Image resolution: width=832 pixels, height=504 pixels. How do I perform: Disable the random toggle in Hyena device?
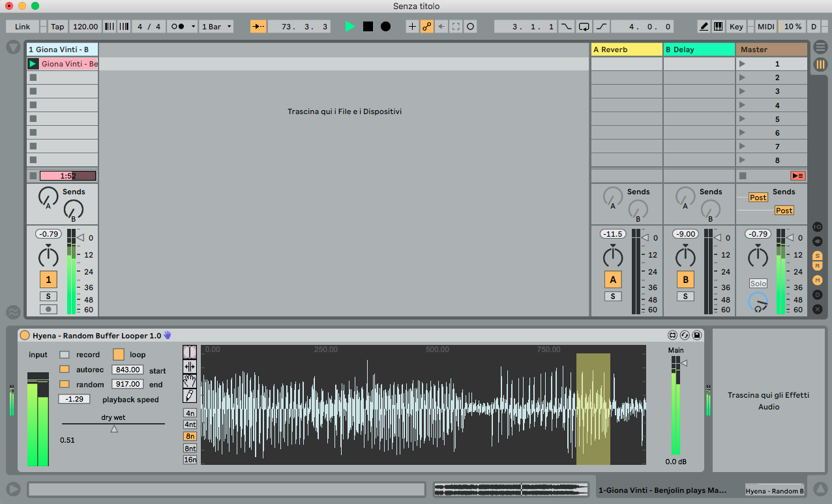64,385
